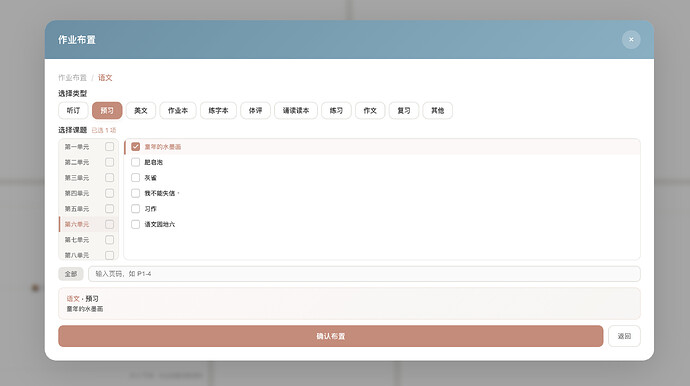Select the 第五单元 unit label

(x=77, y=209)
